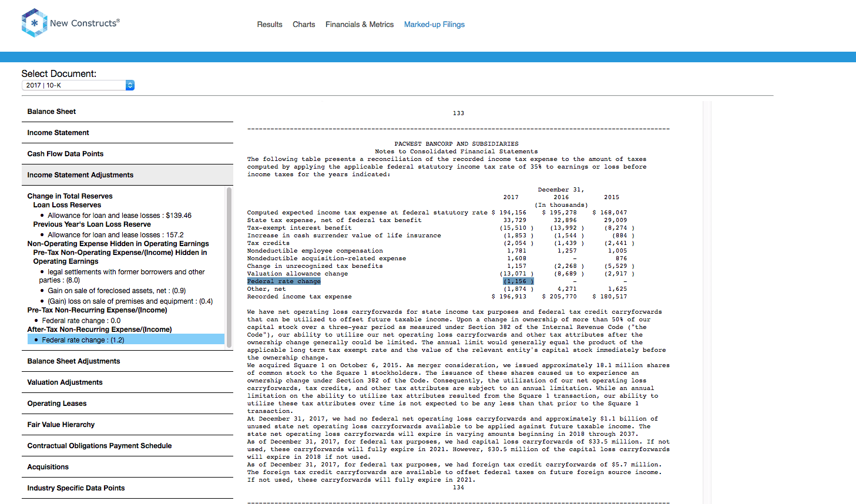This screenshot has width=856, height=504.
Task: Expand Fair Value Hierarchy
Action: tap(127, 425)
